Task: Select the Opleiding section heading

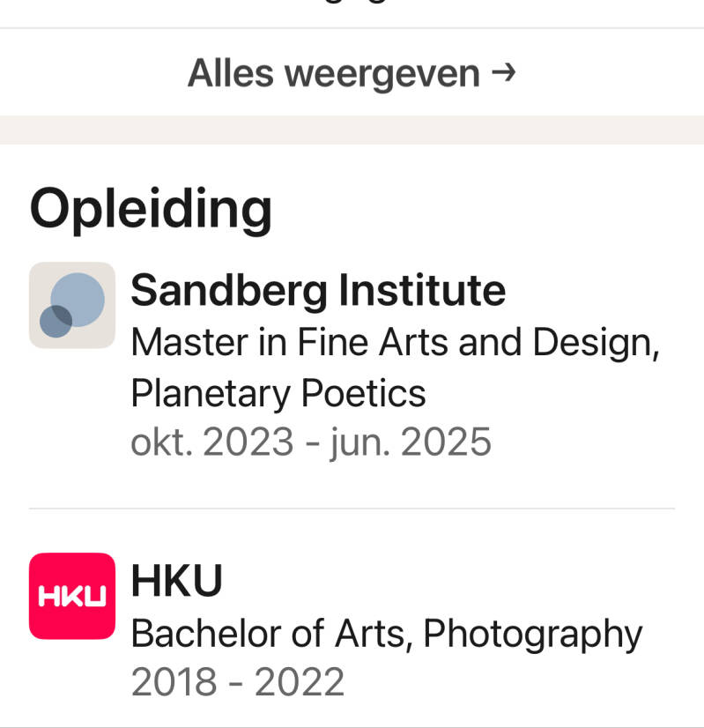Action: click(x=151, y=209)
